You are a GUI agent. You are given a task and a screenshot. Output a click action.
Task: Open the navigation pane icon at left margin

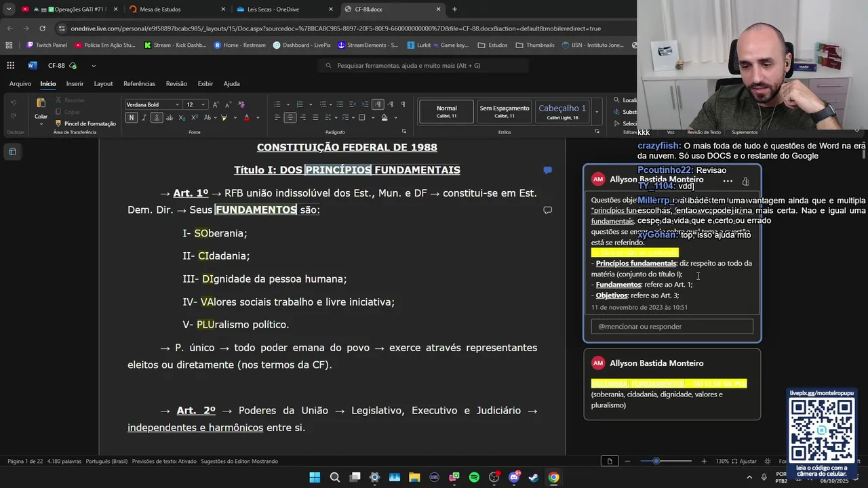[12, 152]
